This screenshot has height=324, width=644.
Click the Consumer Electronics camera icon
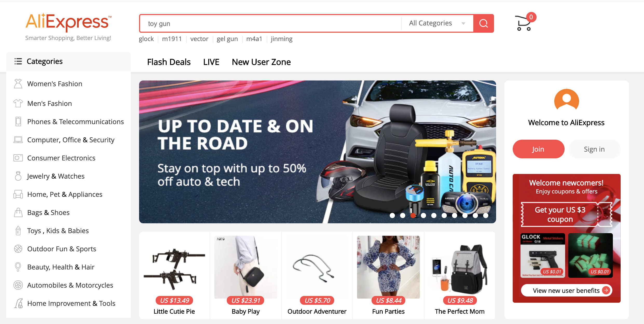(18, 158)
